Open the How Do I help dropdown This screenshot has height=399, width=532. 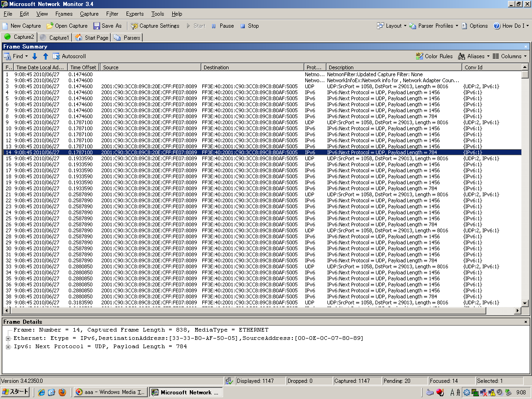pos(511,26)
